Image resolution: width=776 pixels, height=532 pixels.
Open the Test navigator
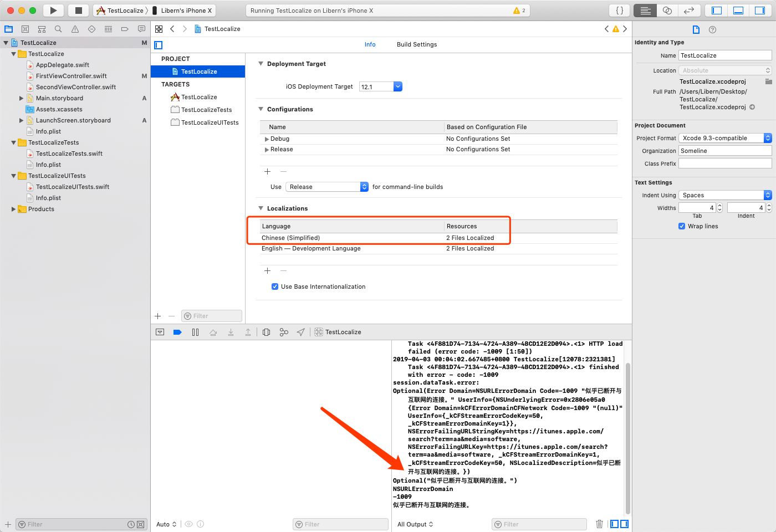tap(91, 29)
